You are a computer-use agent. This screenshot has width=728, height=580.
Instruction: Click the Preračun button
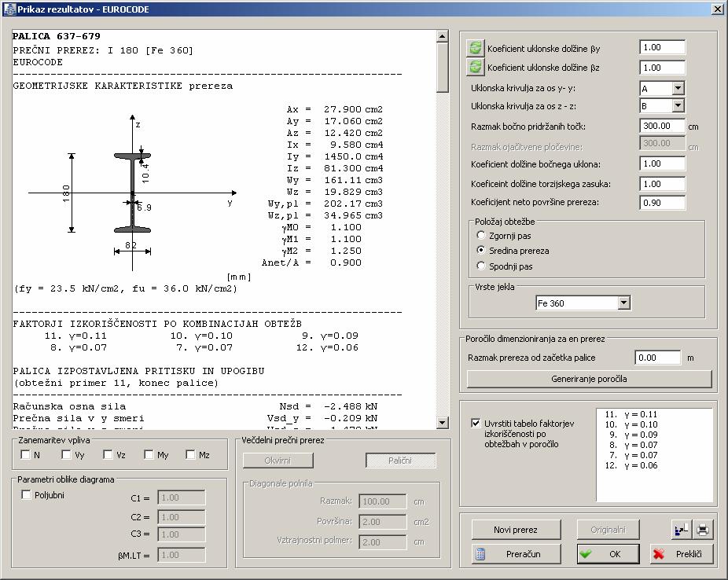[x=516, y=553]
